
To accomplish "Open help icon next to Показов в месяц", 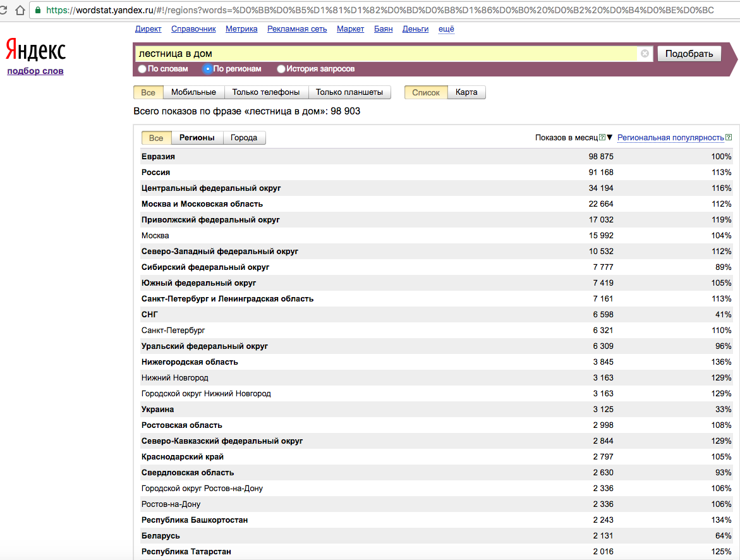I will [602, 137].
